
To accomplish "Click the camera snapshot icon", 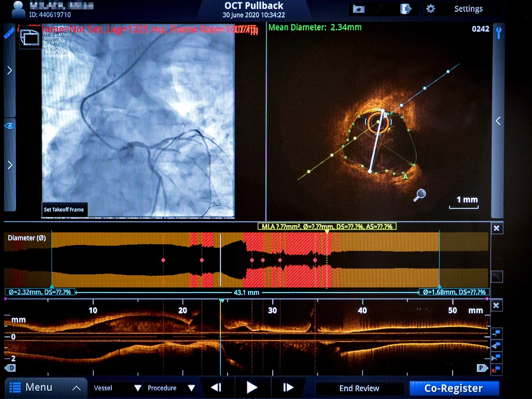I will (x=358, y=9).
